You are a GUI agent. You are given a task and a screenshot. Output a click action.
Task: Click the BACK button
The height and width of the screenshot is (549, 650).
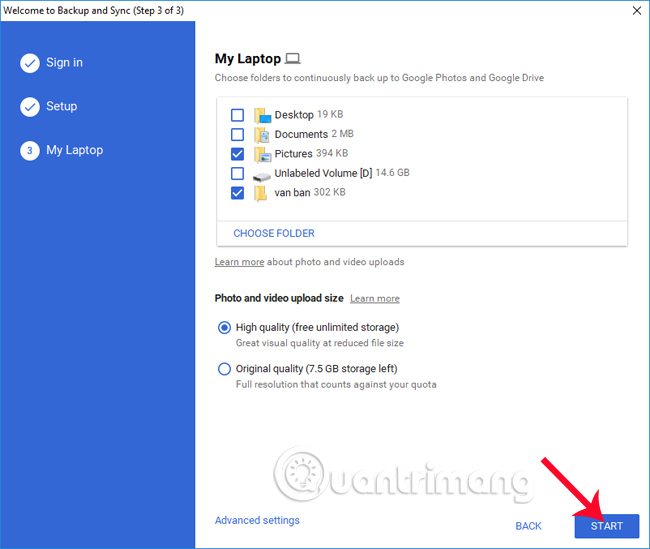(529, 526)
